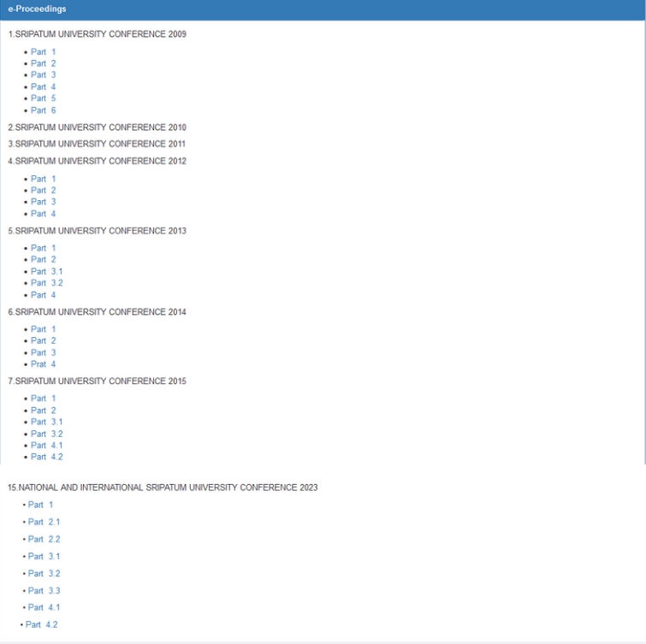
Task: Open Part 2 of Conference 2009
Action: tap(44, 63)
